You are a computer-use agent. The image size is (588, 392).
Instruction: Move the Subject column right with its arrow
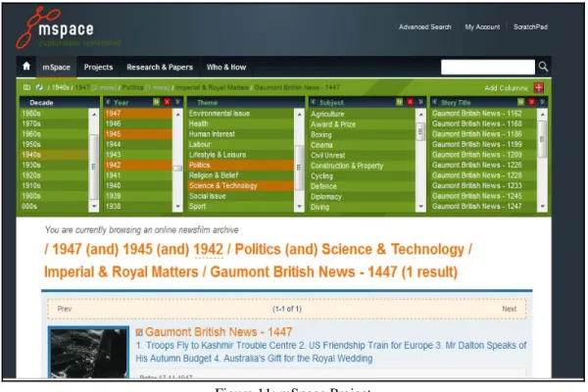tap(420, 102)
